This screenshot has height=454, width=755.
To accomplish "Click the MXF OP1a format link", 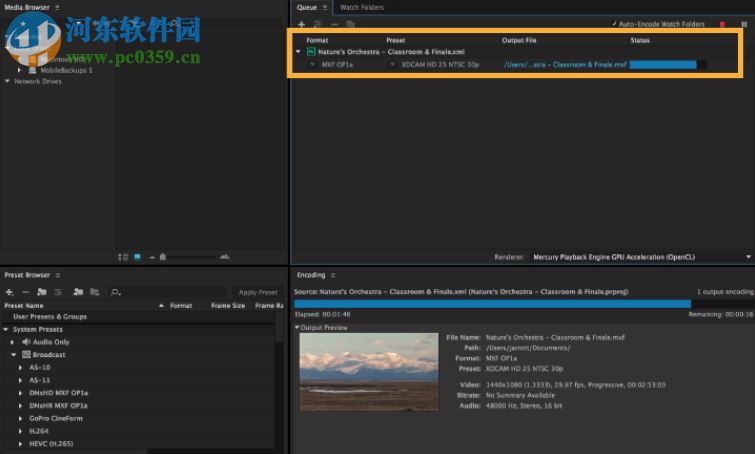I will point(337,64).
